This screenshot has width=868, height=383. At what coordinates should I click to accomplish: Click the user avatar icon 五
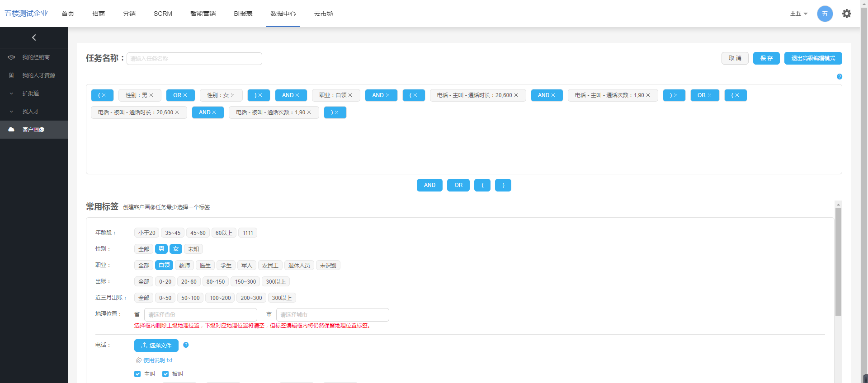click(825, 14)
